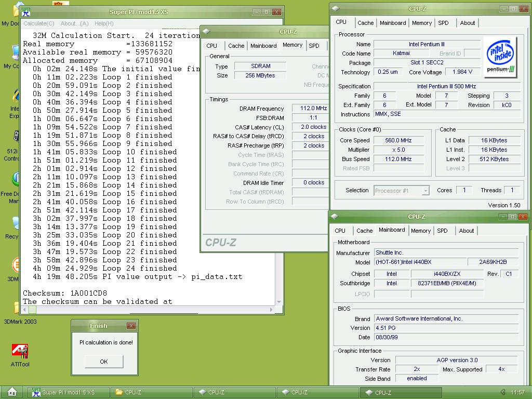Open the Memory tab in bottom-right CPU-Z window
The height and width of the screenshot is (399, 532).
tap(421, 230)
